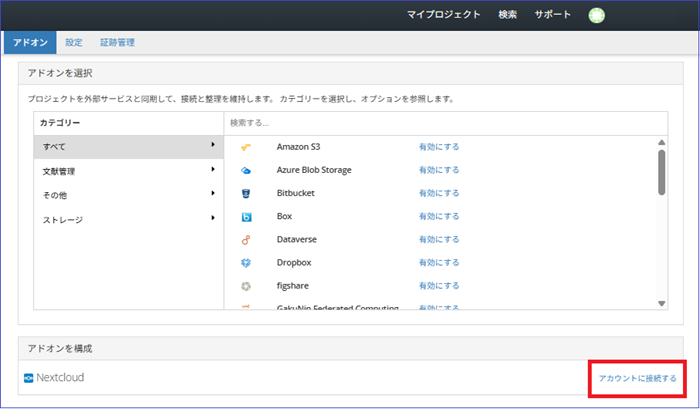Image resolution: width=700 pixels, height=409 pixels.
Task: Enable the Azure Blob Storage addon
Action: pyautogui.click(x=439, y=170)
